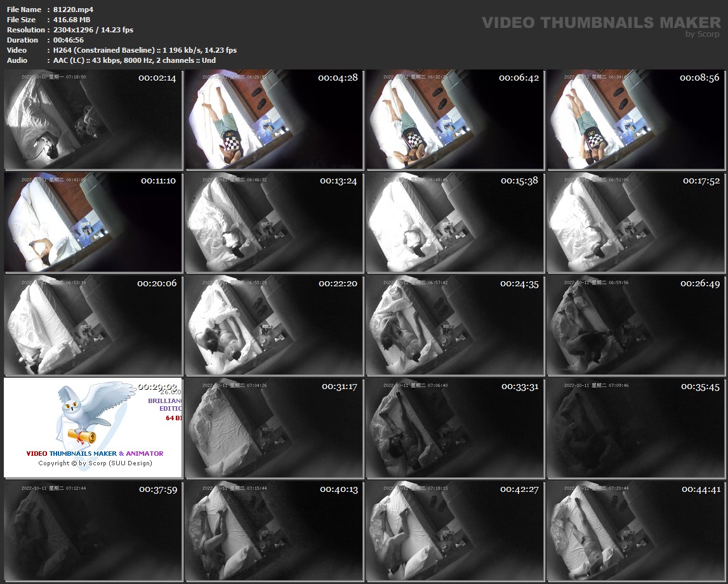Select the thumbnail timestamped 00:40:13
This screenshot has height=584, width=728.
pos(274,531)
